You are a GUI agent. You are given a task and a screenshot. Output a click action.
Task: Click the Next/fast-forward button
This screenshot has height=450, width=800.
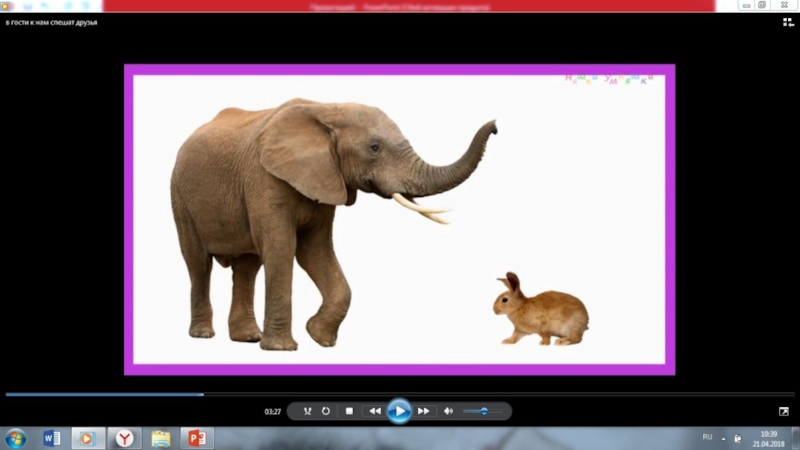click(x=423, y=411)
